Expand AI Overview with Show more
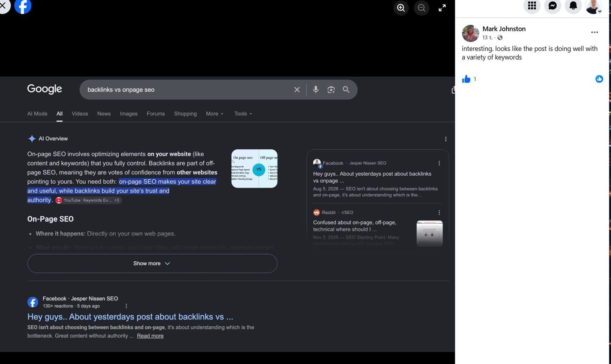This screenshot has height=364, width=611. click(x=152, y=263)
